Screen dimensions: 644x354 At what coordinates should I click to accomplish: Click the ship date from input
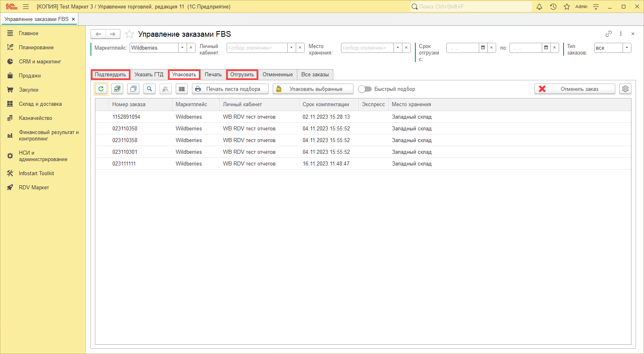click(x=463, y=48)
